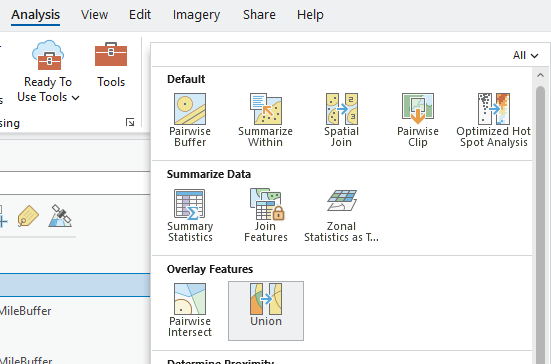The image size is (551, 364).
Task: Open Zonal Statistics as Table tool
Action: [341, 215]
